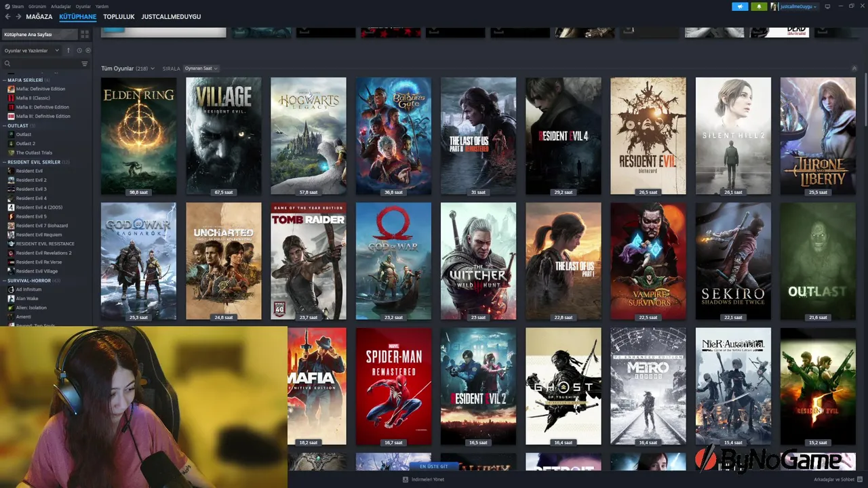This screenshot has height=488, width=868.
Task: Open the JUSTCALLMEDUYGU profile tab
Action: [x=171, y=16]
